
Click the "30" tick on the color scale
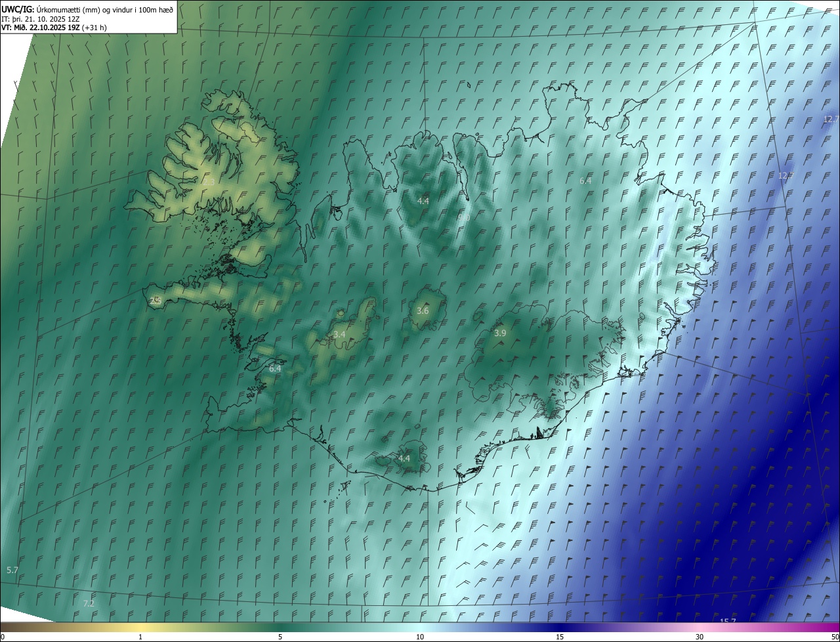[700, 637]
